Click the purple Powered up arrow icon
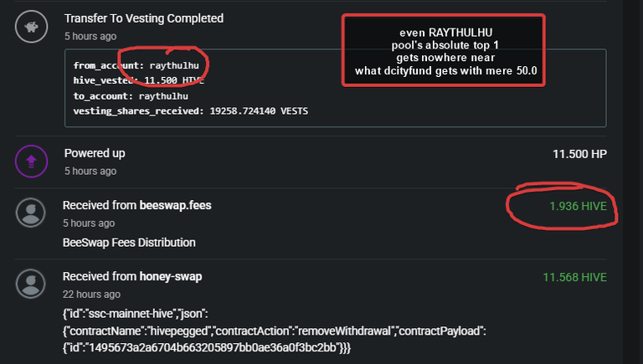Image resolution: width=643 pixels, height=364 pixels. (31, 161)
